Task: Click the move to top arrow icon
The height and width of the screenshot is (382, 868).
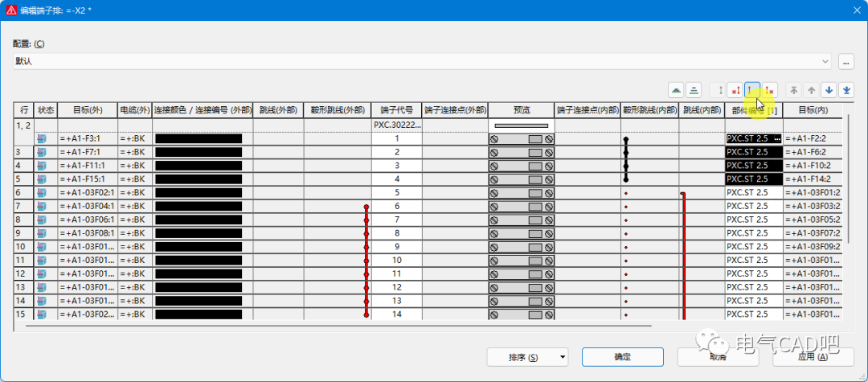Action: point(794,90)
